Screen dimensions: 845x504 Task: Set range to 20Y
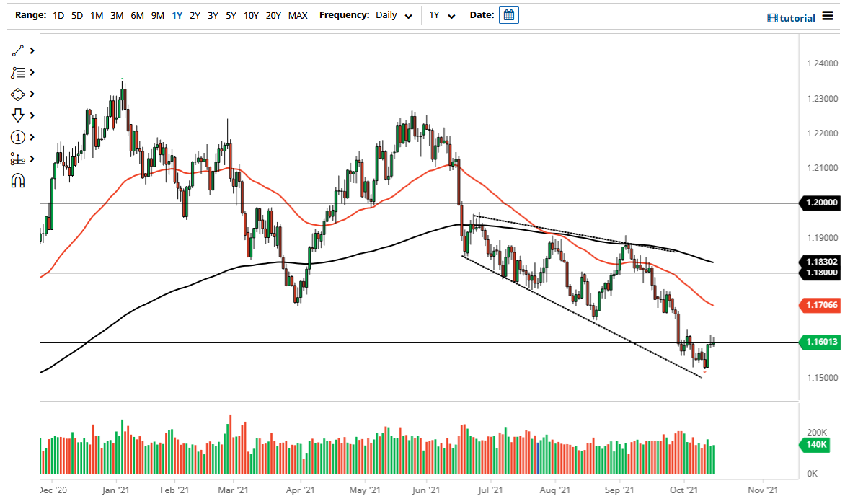click(273, 16)
